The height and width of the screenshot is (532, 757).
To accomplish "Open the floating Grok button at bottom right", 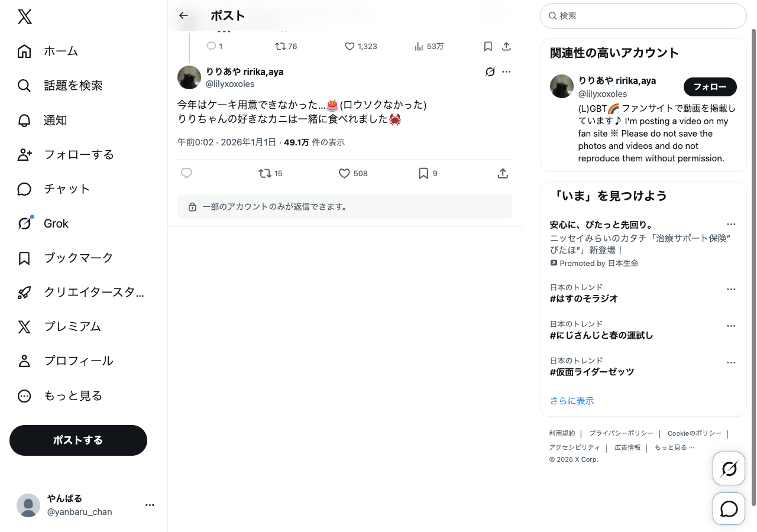I will [729, 469].
